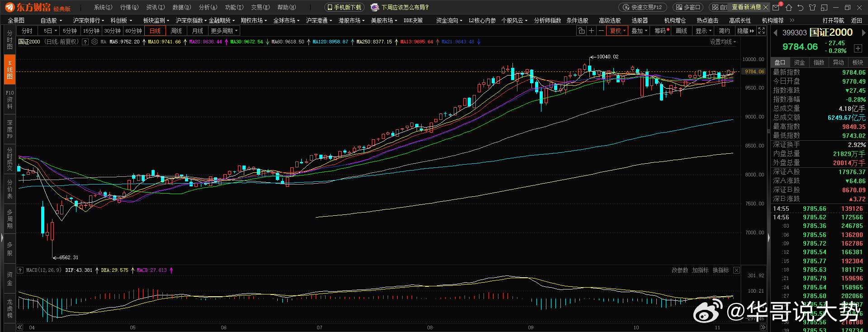Show more navigation items chevron
The width and height of the screenshot is (868, 332).
(792, 20)
